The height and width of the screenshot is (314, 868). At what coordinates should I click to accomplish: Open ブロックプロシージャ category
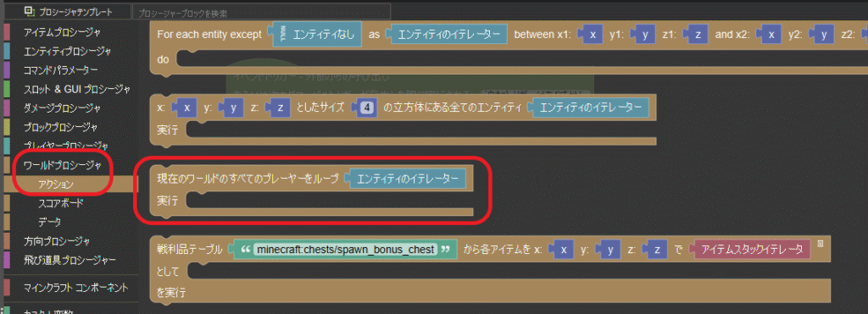coord(60,127)
